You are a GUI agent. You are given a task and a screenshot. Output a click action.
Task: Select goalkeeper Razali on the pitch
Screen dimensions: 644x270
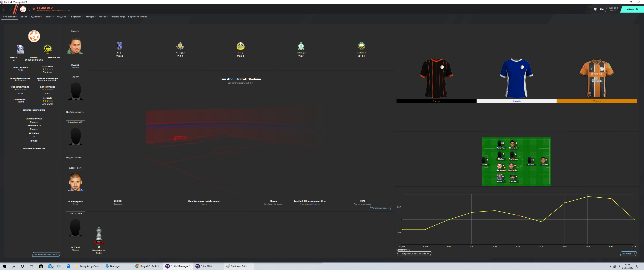(485, 161)
